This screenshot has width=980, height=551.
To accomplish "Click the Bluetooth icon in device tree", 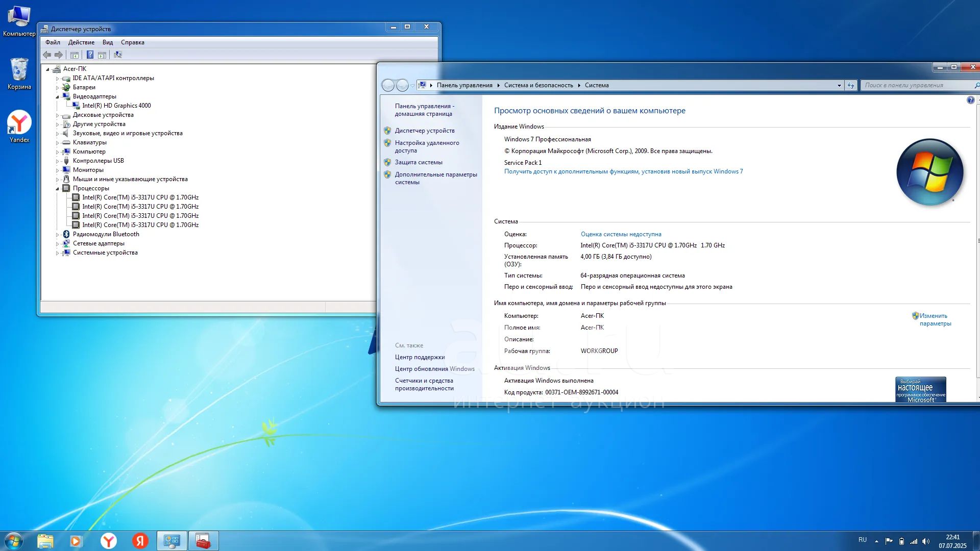I will (x=66, y=234).
